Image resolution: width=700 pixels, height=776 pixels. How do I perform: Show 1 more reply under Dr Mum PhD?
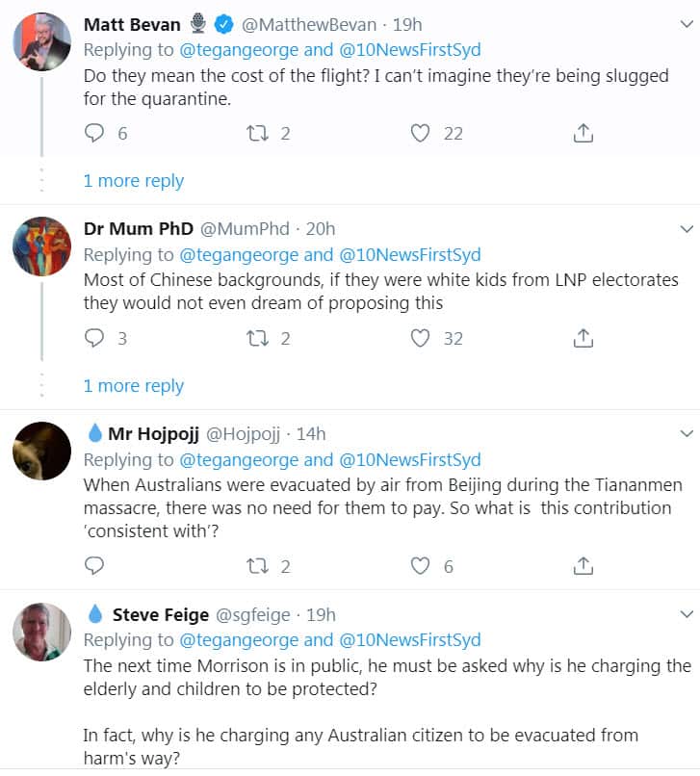pyautogui.click(x=133, y=386)
